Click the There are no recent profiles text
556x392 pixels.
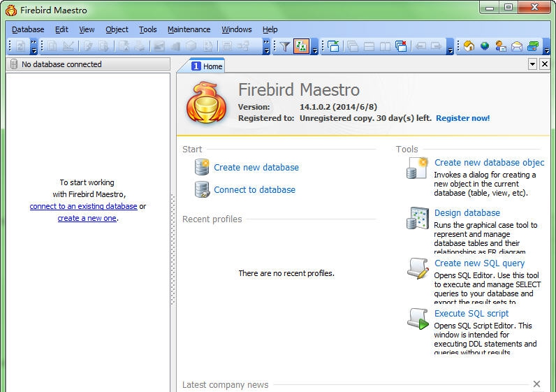point(286,273)
